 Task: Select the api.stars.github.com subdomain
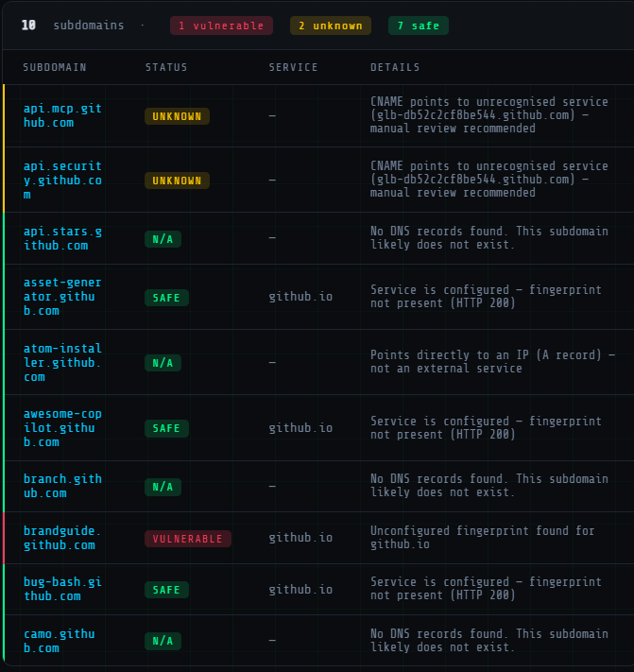(62, 238)
